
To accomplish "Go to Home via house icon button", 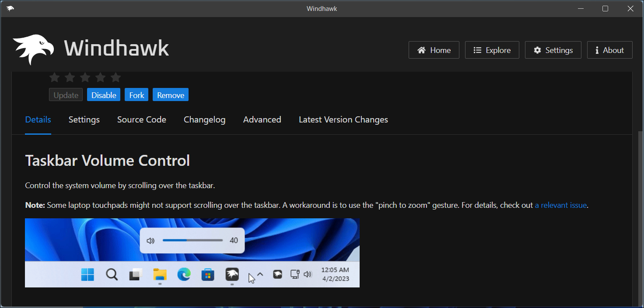I will [434, 50].
